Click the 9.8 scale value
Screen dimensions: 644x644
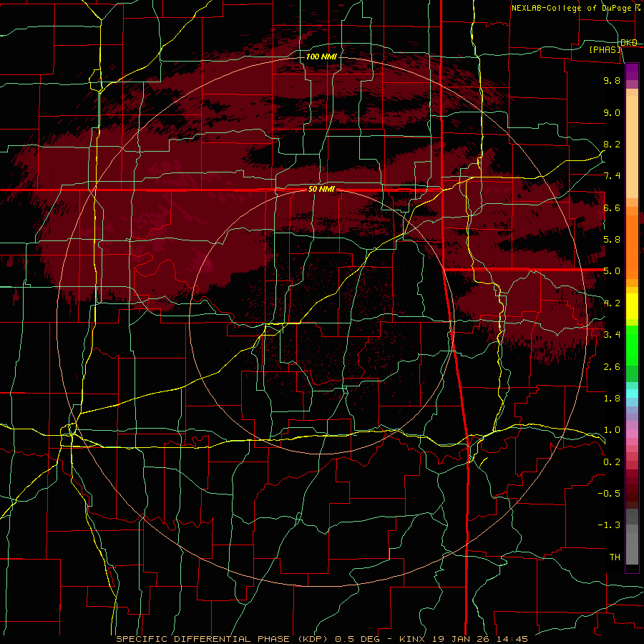(x=612, y=80)
